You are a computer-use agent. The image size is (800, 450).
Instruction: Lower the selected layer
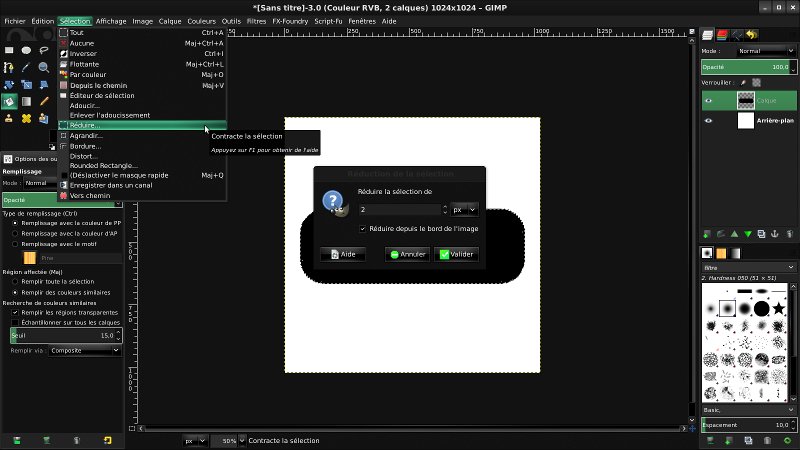[x=748, y=234]
